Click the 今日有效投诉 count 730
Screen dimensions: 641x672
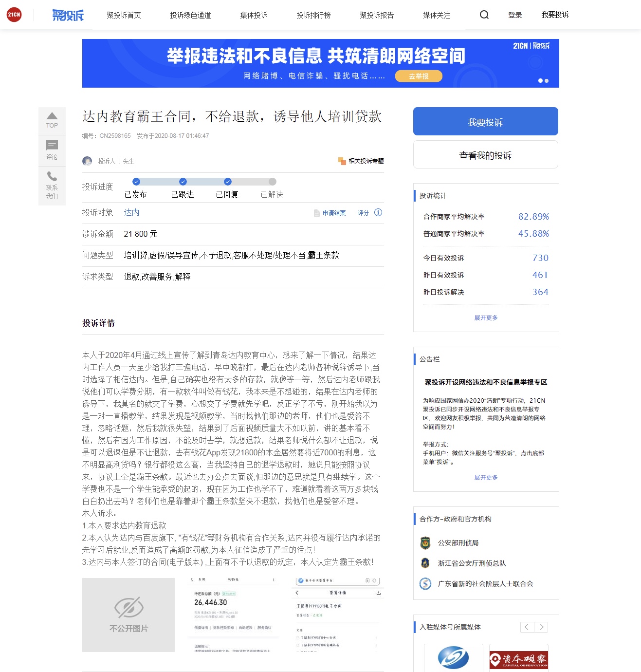tap(540, 258)
